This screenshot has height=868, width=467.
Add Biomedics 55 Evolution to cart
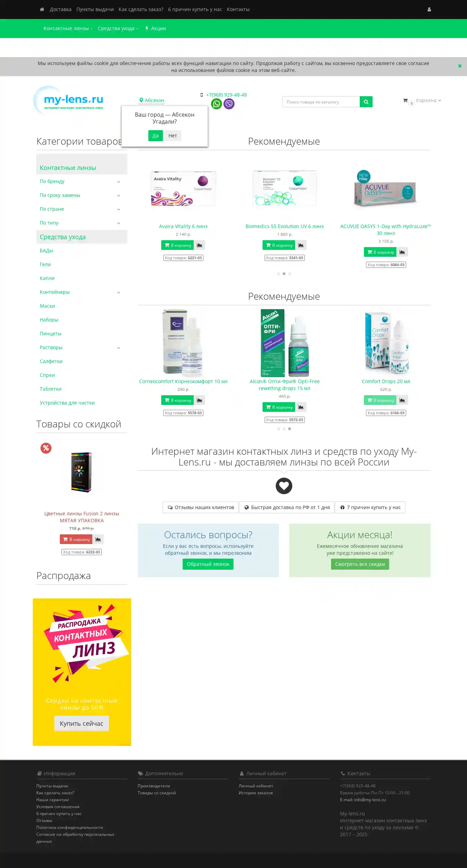pyautogui.click(x=279, y=245)
